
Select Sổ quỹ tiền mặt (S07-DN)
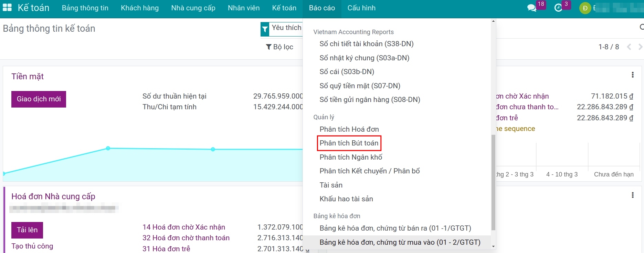coord(360,86)
